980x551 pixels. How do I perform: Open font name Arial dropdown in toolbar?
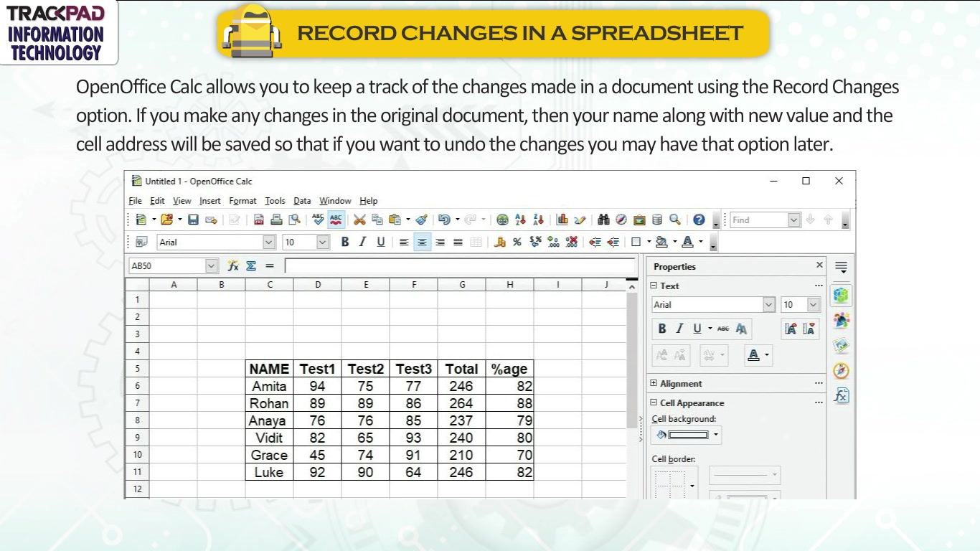pyautogui.click(x=269, y=242)
